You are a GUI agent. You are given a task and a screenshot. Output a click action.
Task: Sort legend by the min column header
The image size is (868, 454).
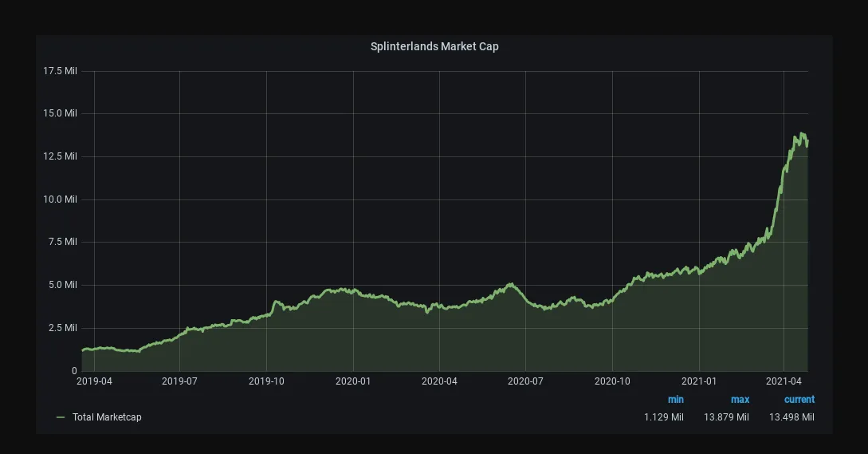tap(675, 399)
